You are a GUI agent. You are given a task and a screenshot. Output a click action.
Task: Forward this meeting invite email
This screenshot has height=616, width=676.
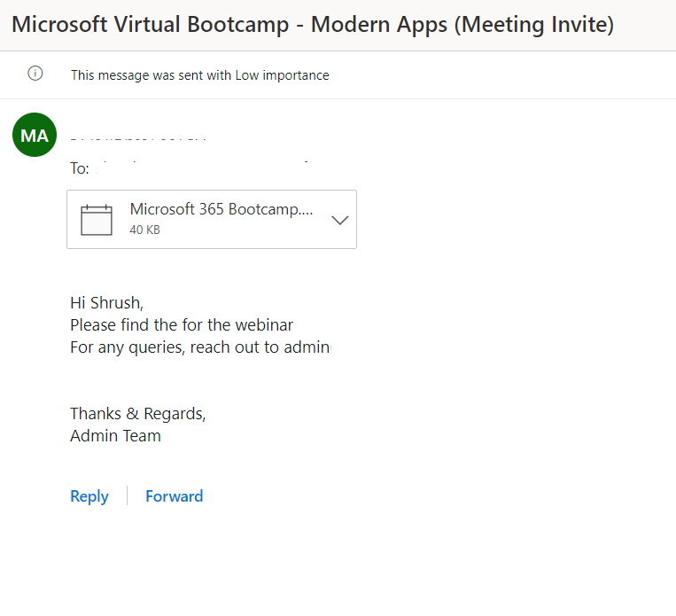click(x=175, y=496)
